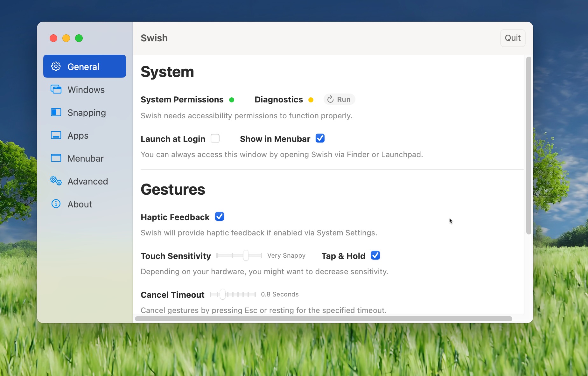588x376 pixels.
Task: Click the vertical scrollbar of settings pane
Action: (529, 146)
